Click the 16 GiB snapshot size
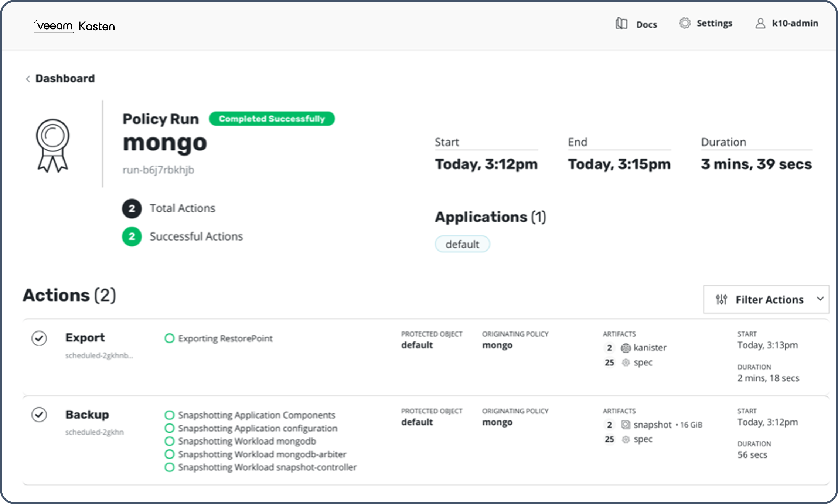The height and width of the screenshot is (504, 838). coord(691,425)
